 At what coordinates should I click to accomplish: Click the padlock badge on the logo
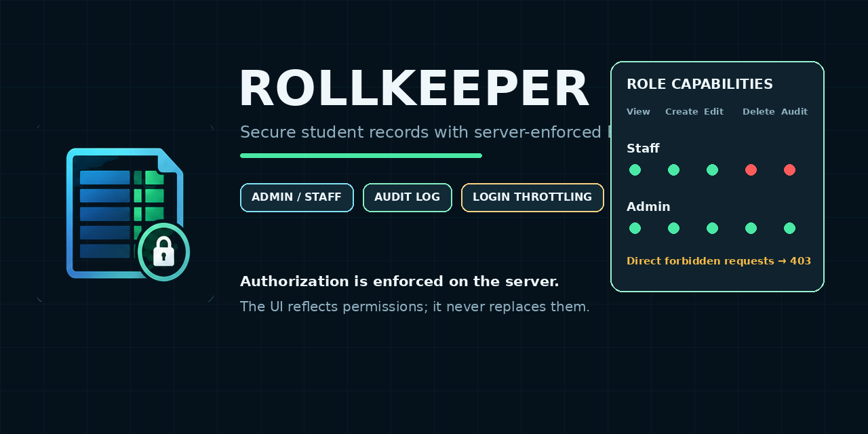pos(164,252)
